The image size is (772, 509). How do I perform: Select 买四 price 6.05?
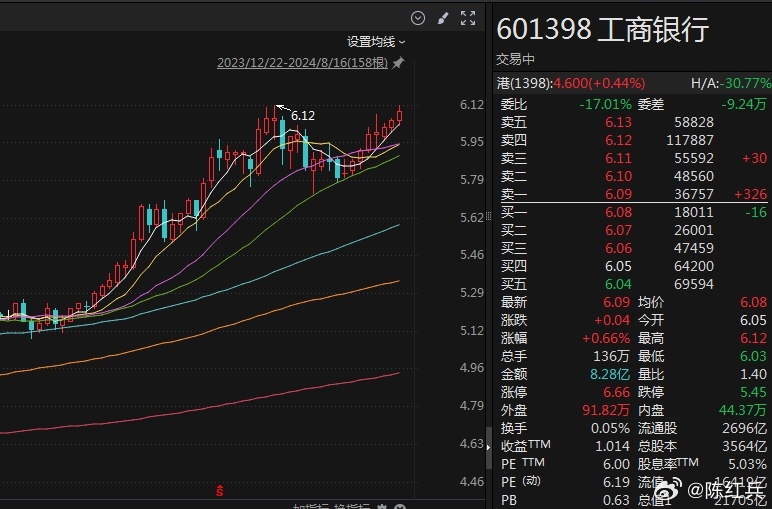point(618,266)
